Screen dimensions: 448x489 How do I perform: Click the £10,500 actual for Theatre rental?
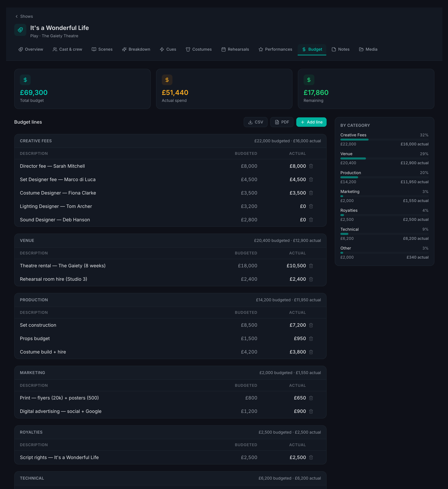[296, 266]
